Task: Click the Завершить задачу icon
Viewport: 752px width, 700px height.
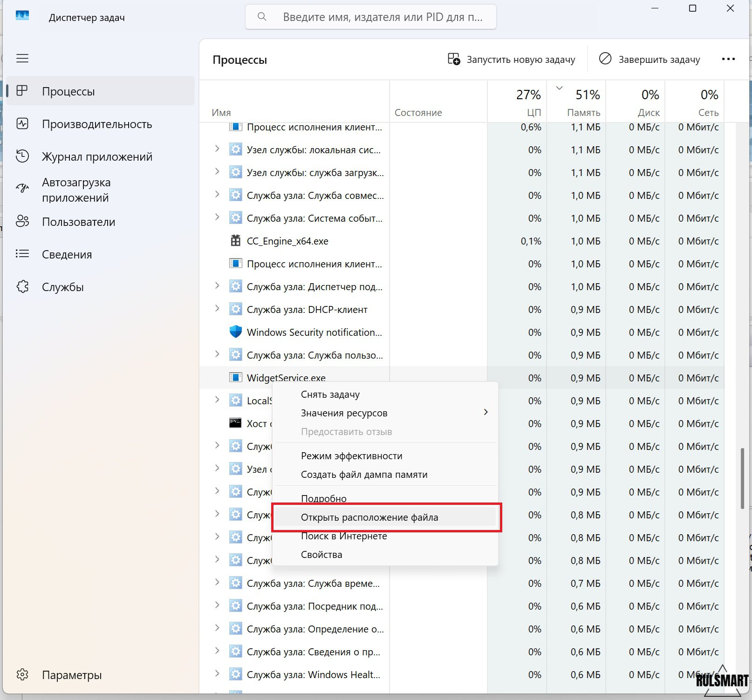Action: click(x=605, y=59)
